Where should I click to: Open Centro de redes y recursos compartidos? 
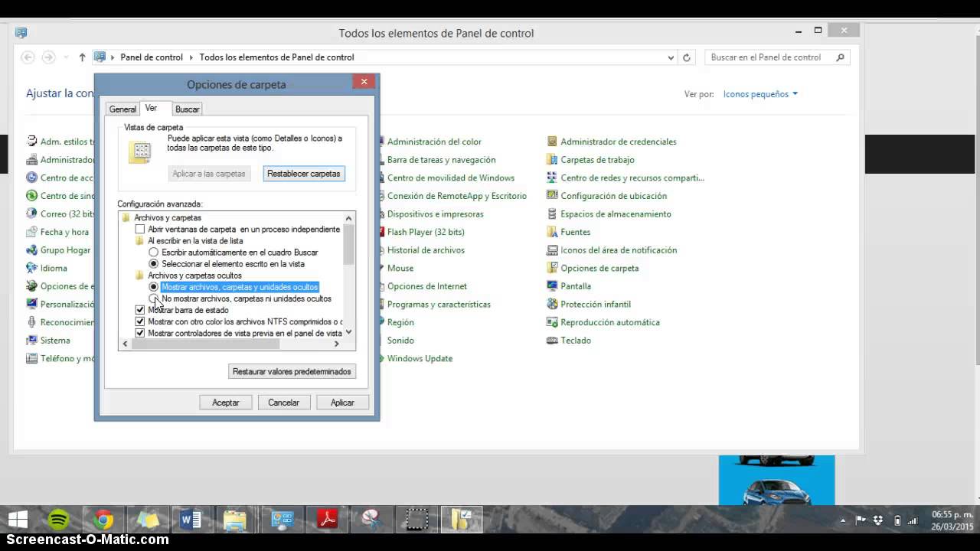pos(626,178)
